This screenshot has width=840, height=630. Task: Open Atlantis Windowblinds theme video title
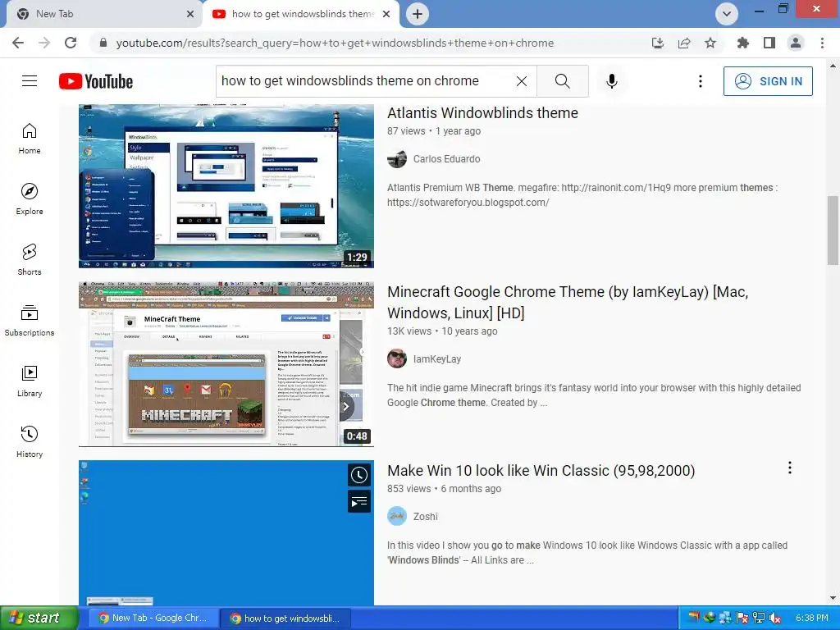point(482,113)
